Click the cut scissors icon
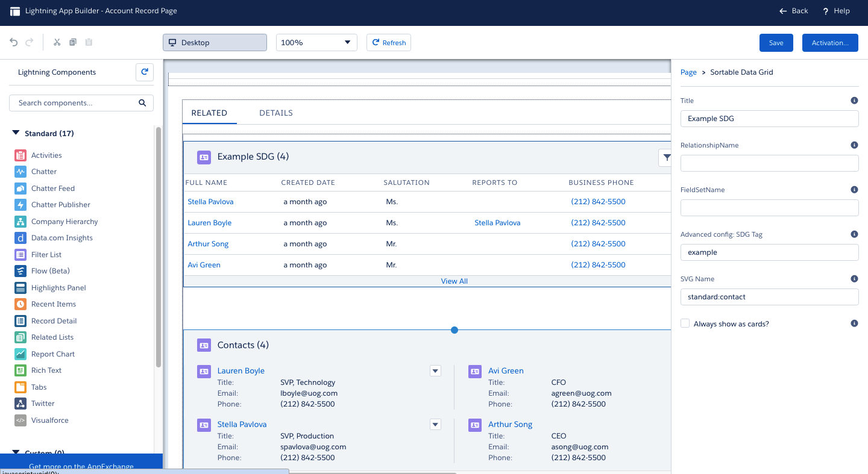 57,42
